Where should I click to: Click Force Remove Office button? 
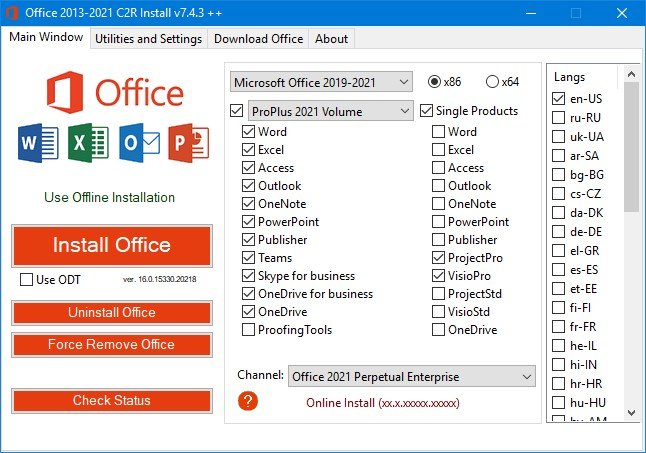[x=112, y=345]
